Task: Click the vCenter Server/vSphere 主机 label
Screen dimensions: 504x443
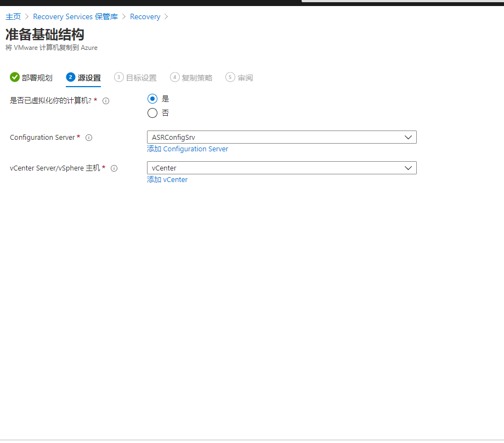Action: coord(55,168)
